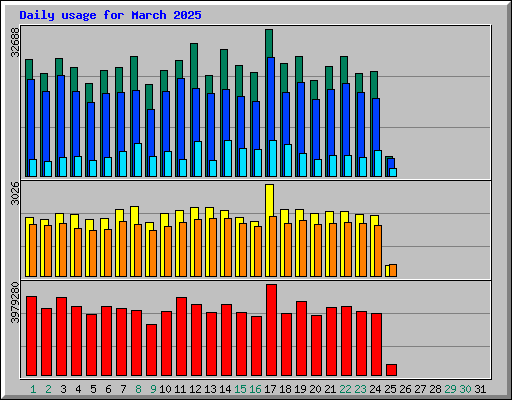The image size is (512, 400).
Task: Click day label 27
Action: [x=420, y=389]
